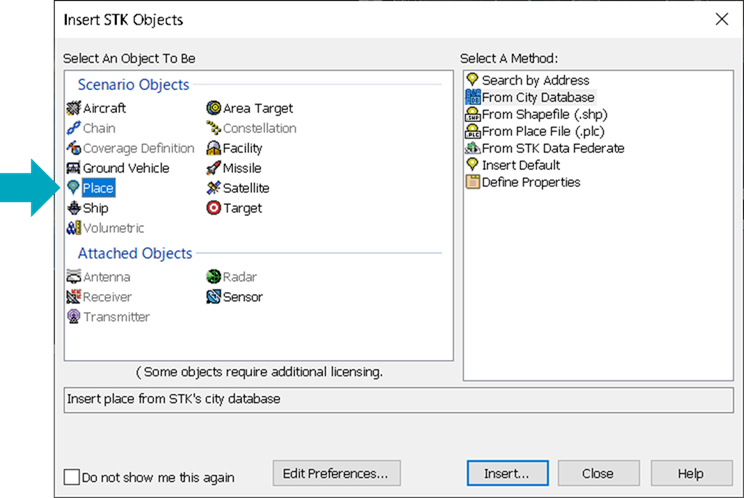The image size is (744, 498).
Task: Click the Chain object icon
Action: click(x=74, y=128)
